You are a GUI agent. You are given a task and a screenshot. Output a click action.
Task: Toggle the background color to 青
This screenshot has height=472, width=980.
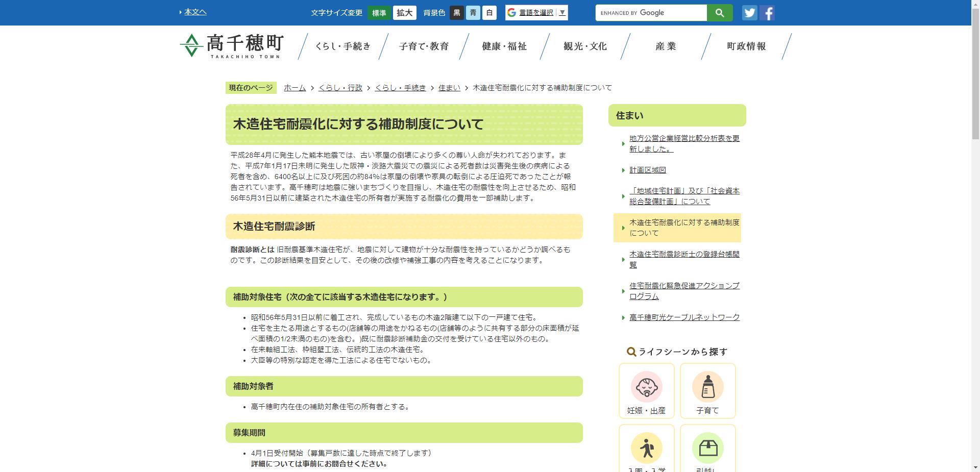coord(473,13)
